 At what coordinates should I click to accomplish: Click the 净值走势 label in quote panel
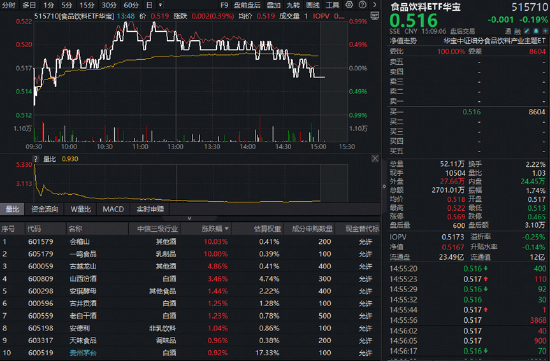(x=403, y=41)
